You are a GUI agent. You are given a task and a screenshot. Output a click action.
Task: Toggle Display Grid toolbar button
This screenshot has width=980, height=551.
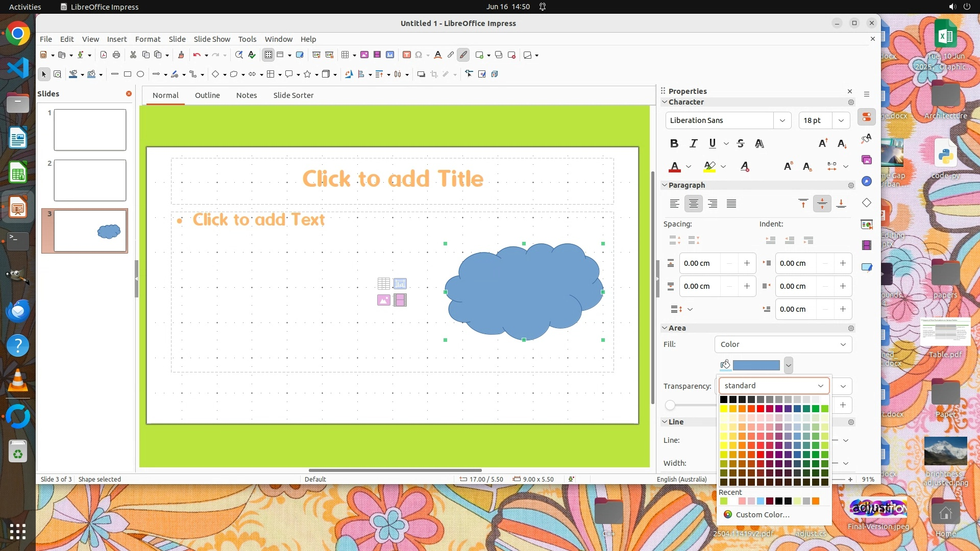click(x=268, y=55)
